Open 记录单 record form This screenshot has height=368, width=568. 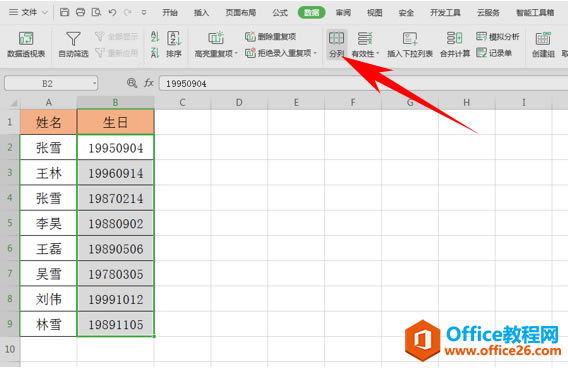pos(494,53)
